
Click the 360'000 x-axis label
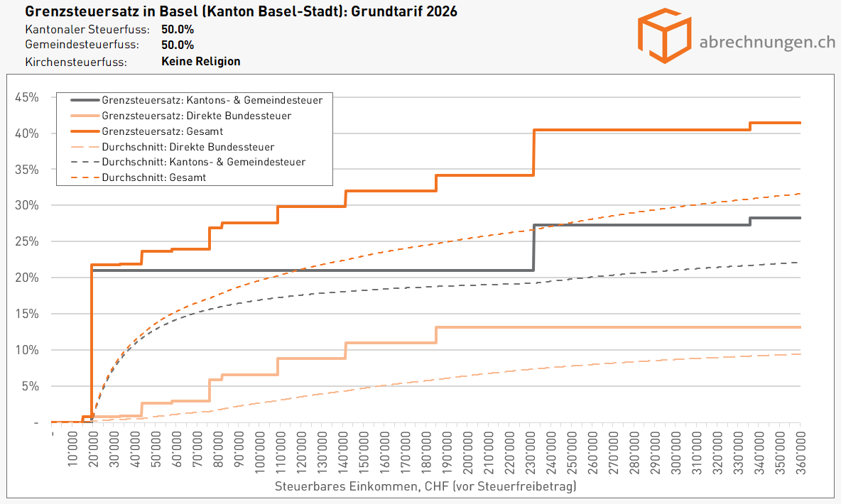801,451
